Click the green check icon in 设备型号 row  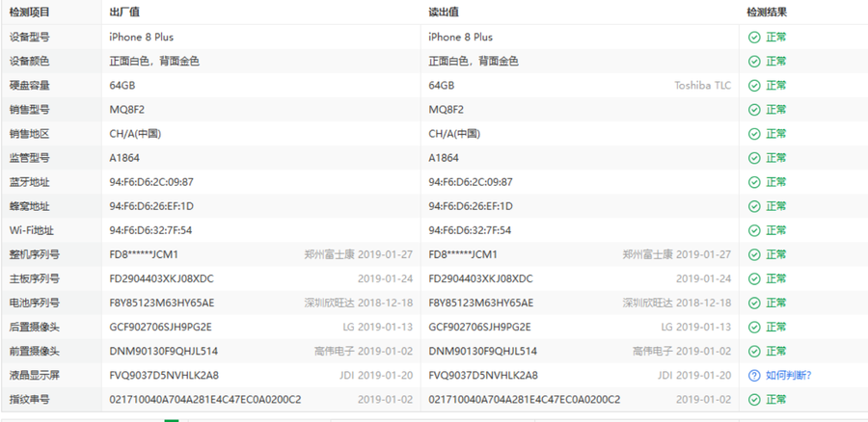coord(754,37)
